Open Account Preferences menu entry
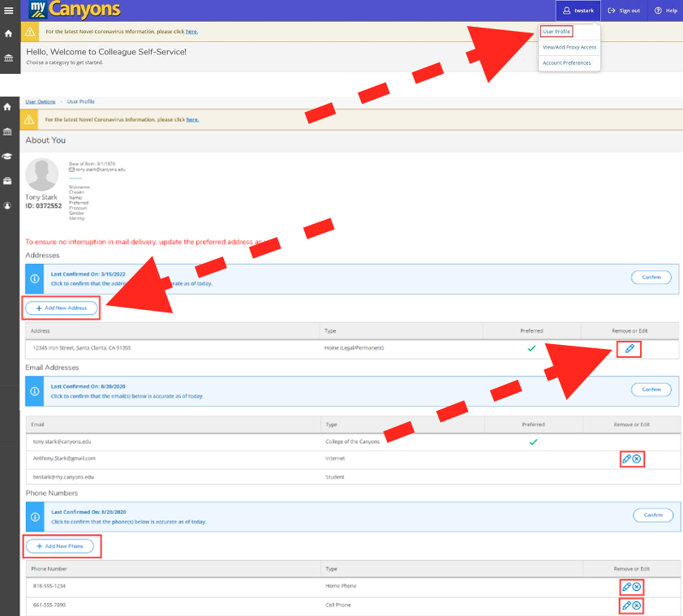 coord(567,62)
